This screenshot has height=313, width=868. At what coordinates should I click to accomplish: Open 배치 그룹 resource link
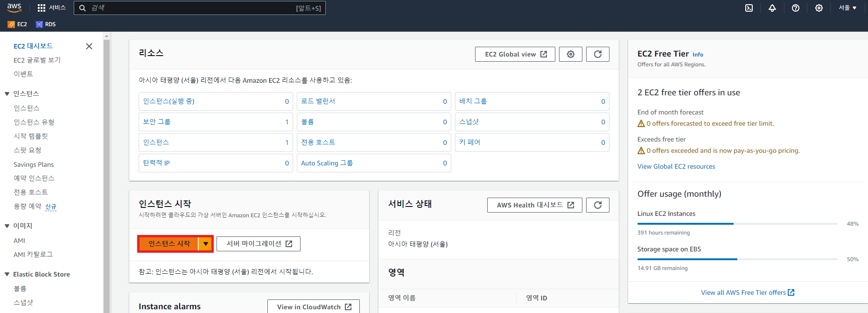pos(473,101)
